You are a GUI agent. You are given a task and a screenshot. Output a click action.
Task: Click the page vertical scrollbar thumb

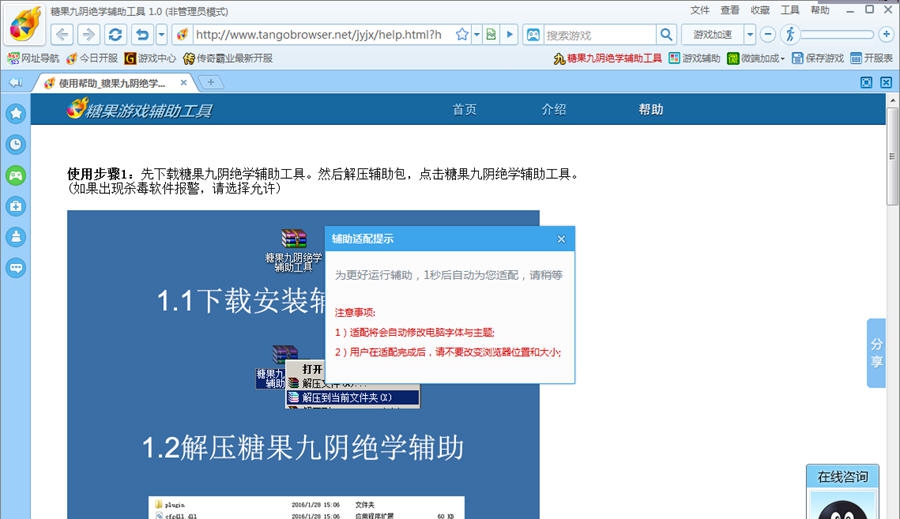892,156
